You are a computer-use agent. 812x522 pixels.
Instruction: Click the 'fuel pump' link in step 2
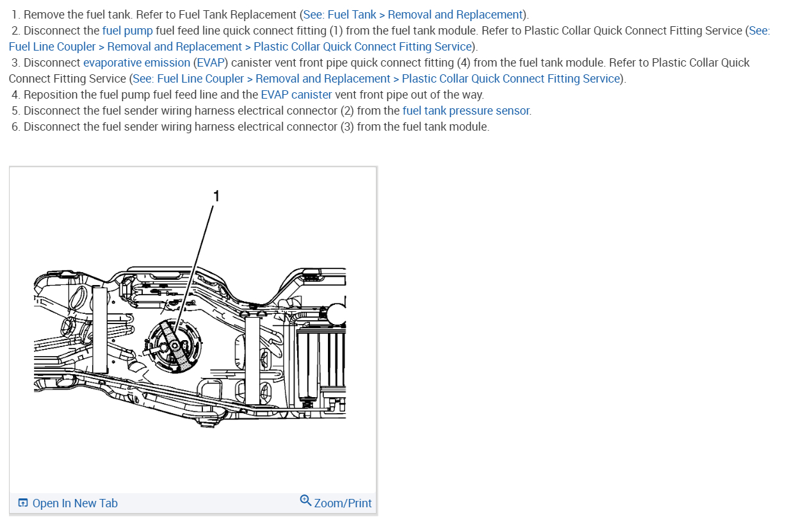point(127,31)
